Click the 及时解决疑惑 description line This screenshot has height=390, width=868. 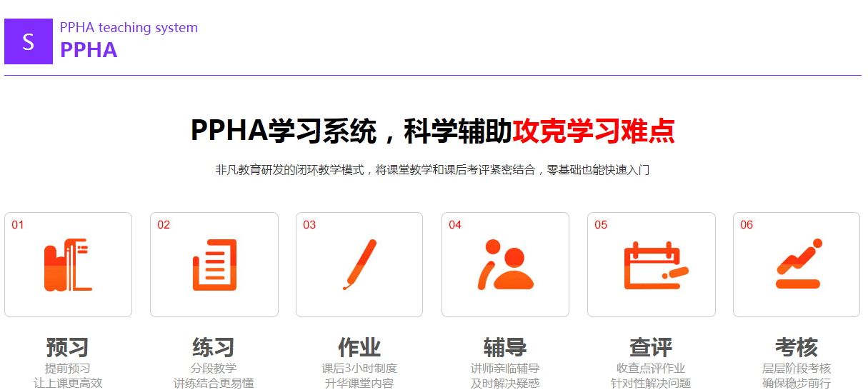point(505,383)
